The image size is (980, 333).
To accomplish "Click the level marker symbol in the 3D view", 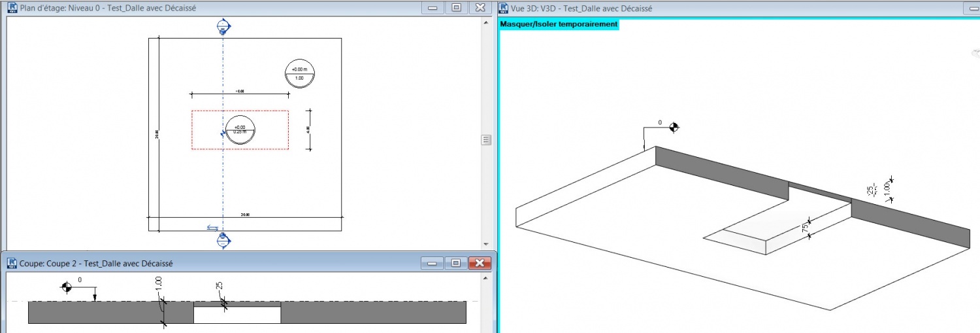I will pos(674,127).
